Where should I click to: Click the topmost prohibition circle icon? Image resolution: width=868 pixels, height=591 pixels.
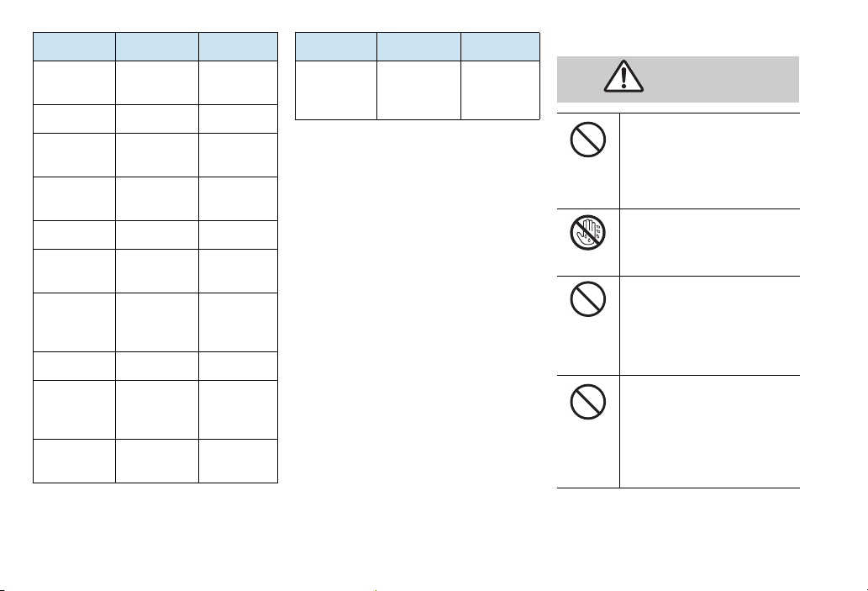pyautogui.click(x=587, y=140)
